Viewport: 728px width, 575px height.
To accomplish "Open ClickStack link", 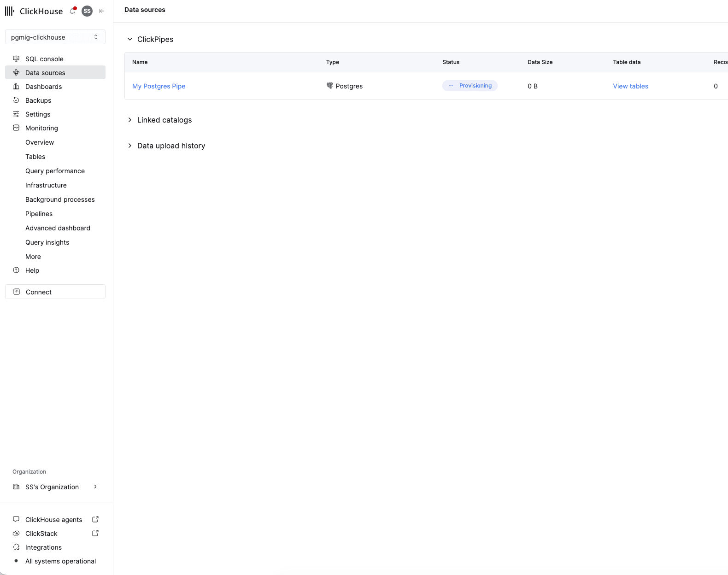I will (x=55, y=533).
